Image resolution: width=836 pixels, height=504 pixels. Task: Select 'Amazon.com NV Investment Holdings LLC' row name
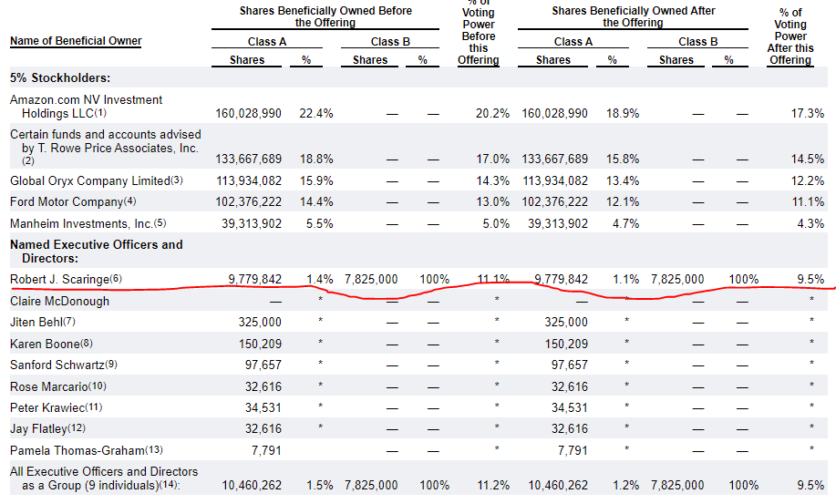tap(86, 107)
